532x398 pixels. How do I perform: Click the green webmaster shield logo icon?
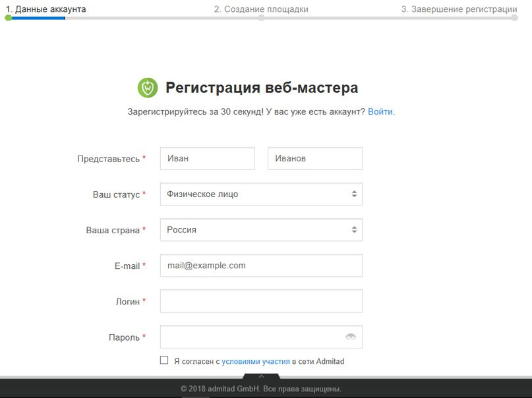pos(148,88)
